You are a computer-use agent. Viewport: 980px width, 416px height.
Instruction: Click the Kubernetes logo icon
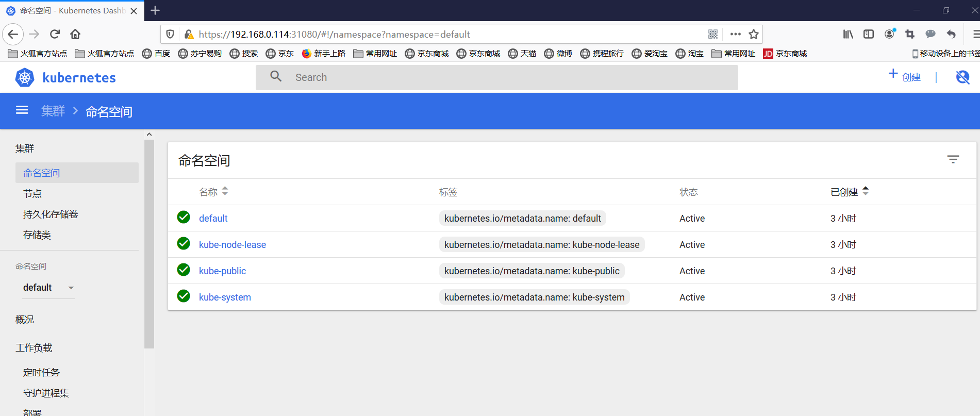click(25, 77)
